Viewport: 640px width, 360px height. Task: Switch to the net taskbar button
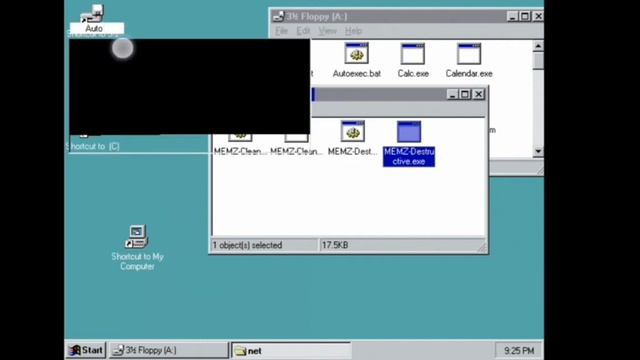click(291, 351)
